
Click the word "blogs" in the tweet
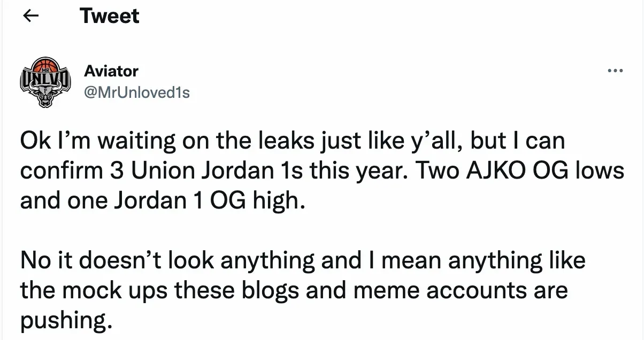pyautogui.click(x=273, y=291)
